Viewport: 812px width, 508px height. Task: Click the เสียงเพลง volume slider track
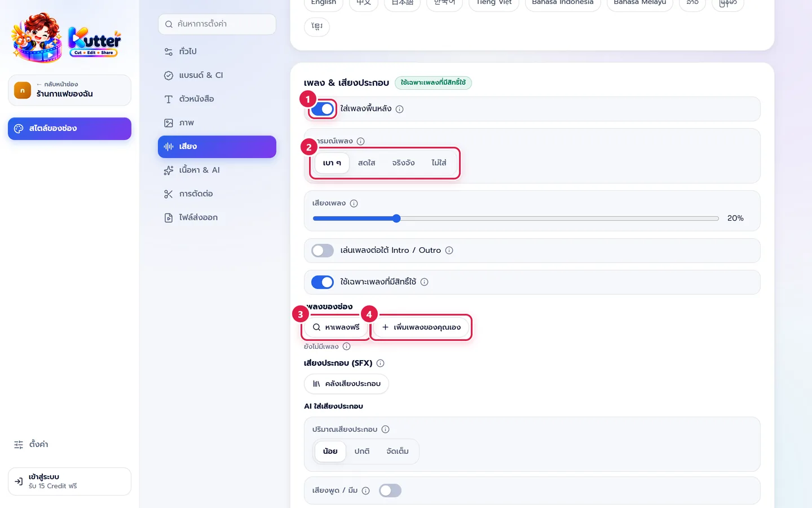pos(516,218)
